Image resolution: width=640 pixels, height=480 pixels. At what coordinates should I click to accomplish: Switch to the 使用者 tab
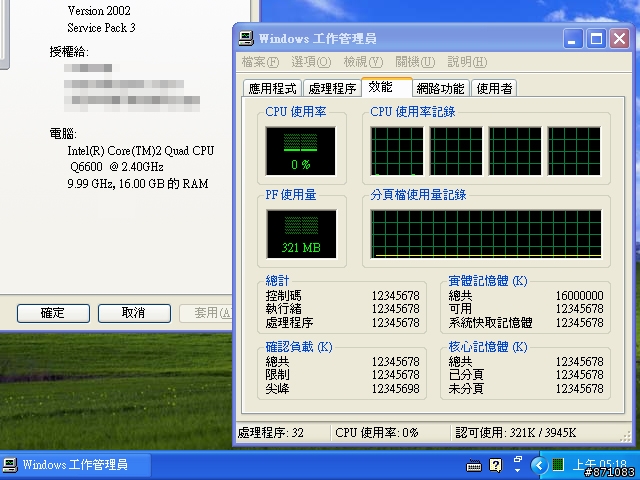tap(494, 88)
